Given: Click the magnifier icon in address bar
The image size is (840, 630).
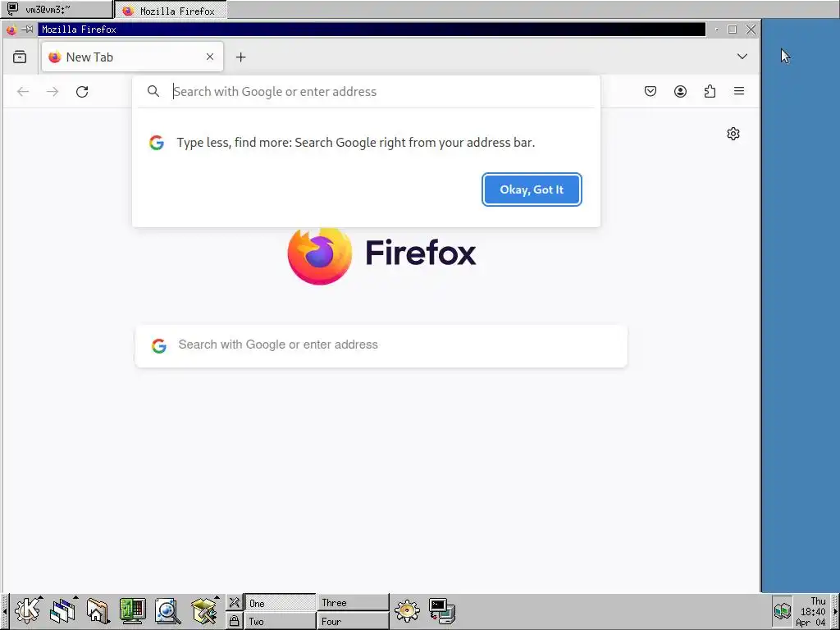Looking at the screenshot, I should click(153, 92).
